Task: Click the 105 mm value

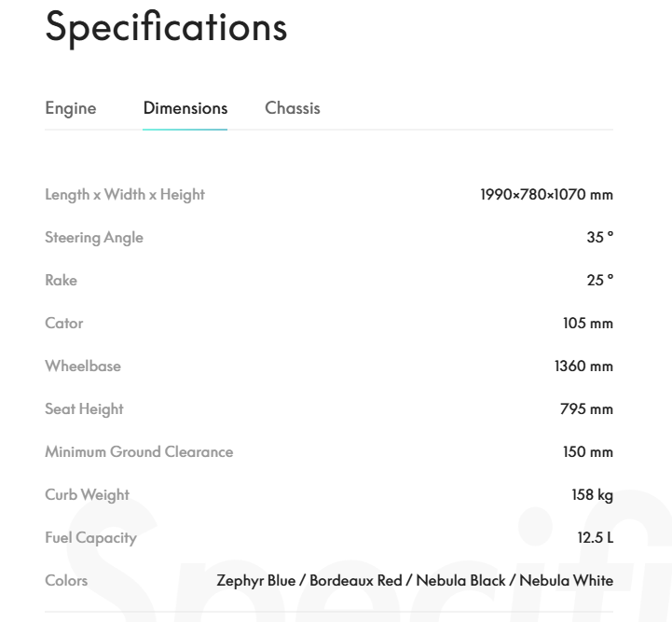Action: tap(587, 324)
